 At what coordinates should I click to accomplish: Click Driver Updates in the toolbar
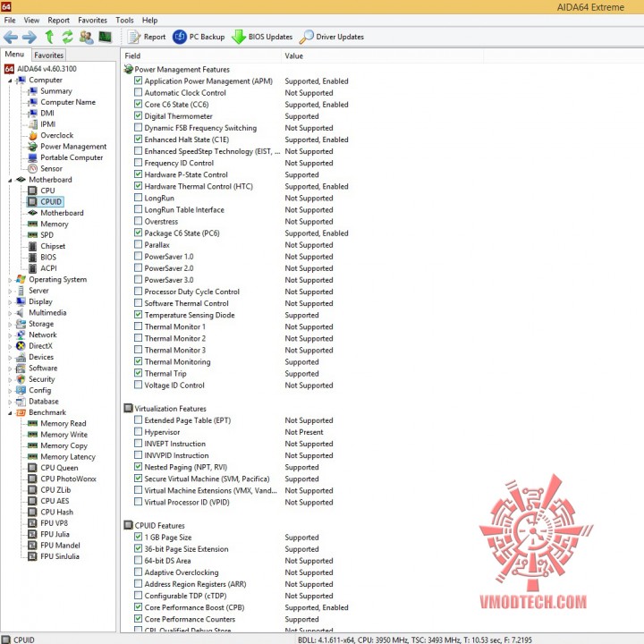coord(332,37)
